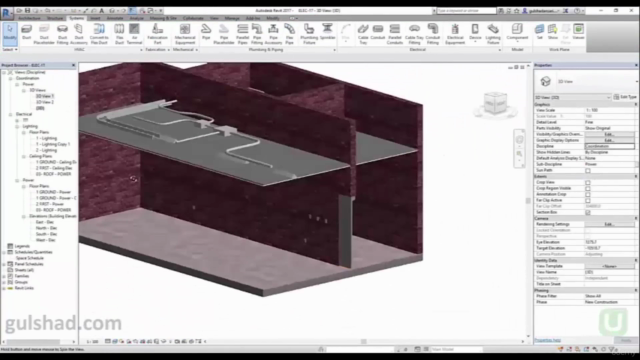The image size is (640, 360).
Task: Open the Fabrication Part tool
Action: click(157, 33)
